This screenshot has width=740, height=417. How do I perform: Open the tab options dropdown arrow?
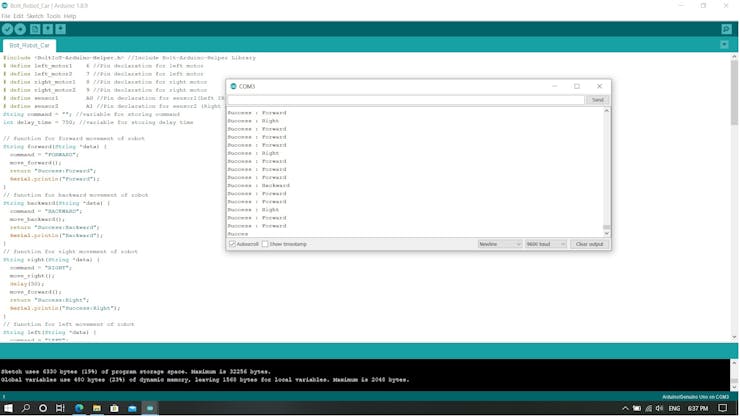coord(724,45)
